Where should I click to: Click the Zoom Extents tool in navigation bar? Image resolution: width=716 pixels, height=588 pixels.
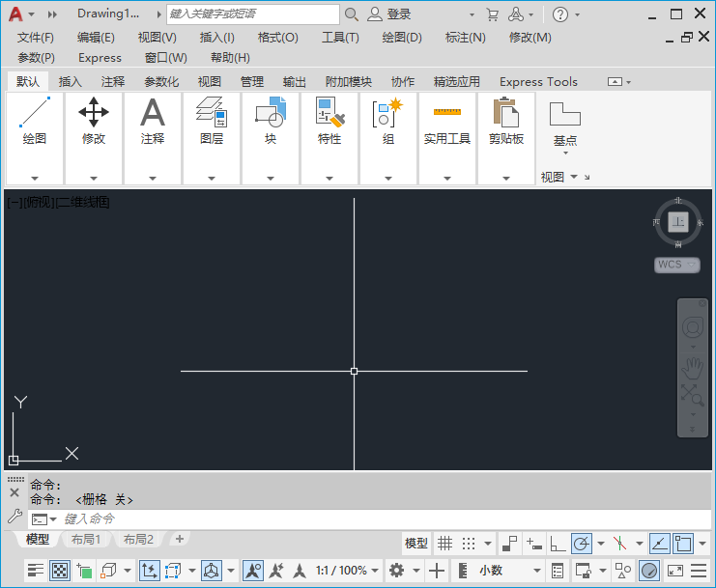pyautogui.click(x=692, y=396)
